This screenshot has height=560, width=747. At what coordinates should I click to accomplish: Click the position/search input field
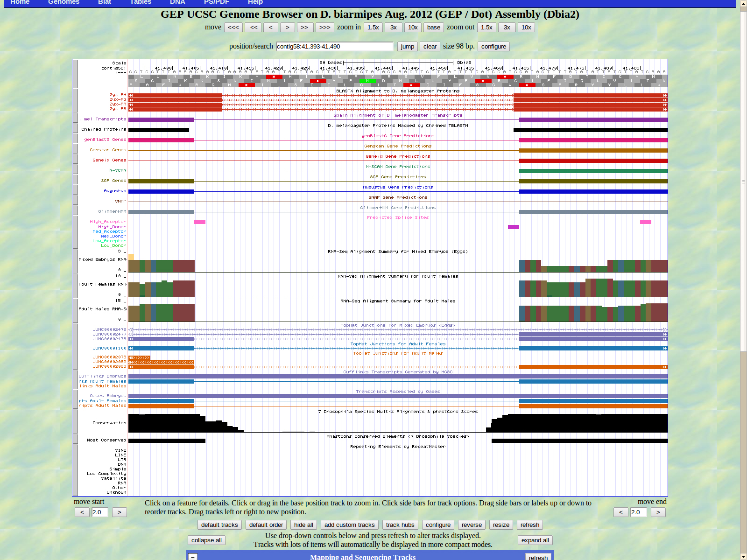[335, 47]
